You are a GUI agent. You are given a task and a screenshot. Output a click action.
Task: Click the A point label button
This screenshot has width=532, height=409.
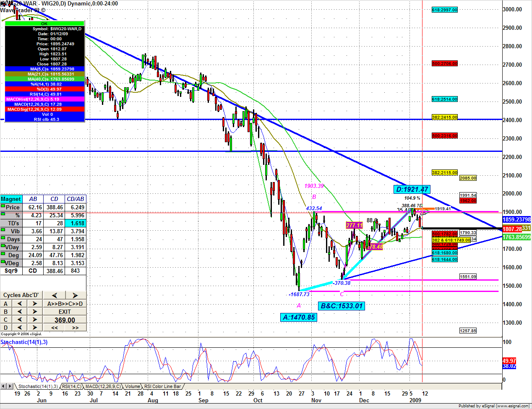pos(6,304)
